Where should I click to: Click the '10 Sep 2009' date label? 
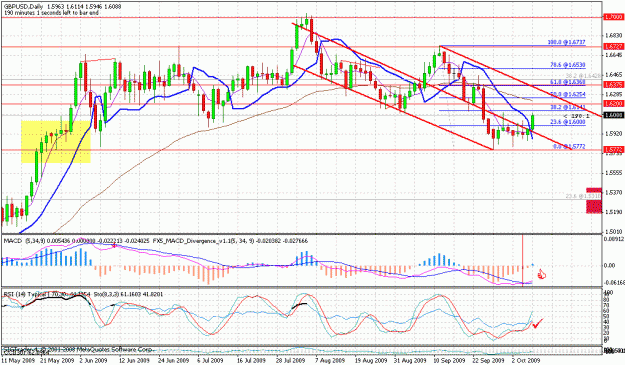pos(450,361)
